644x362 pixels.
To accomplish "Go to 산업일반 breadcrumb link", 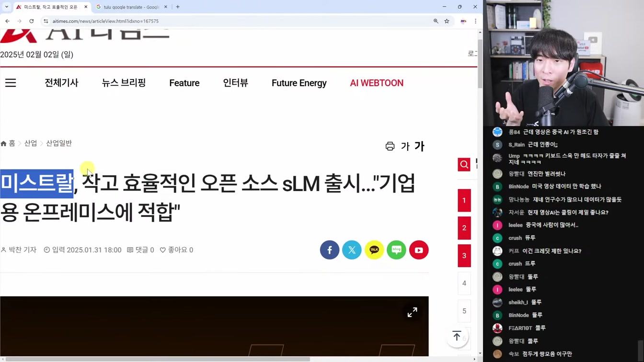I will (x=59, y=143).
